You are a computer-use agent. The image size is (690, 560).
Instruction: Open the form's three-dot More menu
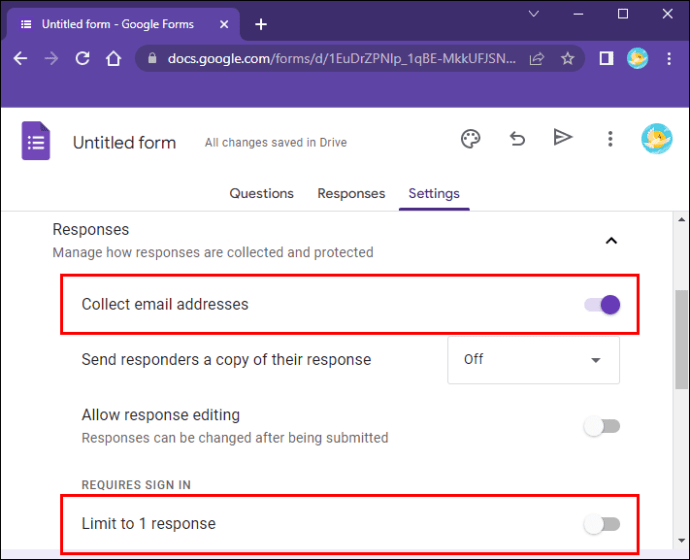(x=610, y=139)
